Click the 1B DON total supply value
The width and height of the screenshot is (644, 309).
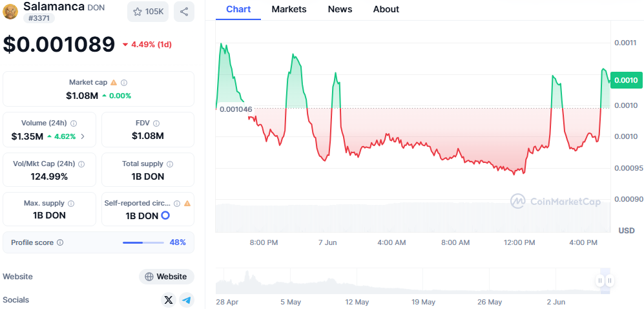[147, 176]
